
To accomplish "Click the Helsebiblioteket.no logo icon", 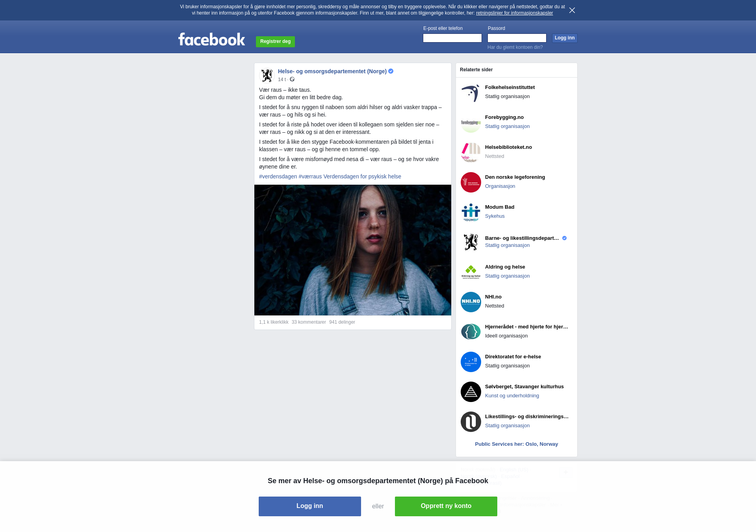I will pos(471,152).
